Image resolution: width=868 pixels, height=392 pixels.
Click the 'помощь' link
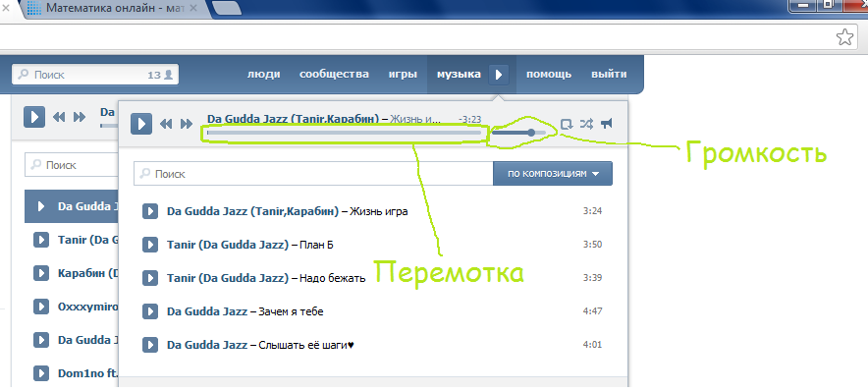click(549, 75)
